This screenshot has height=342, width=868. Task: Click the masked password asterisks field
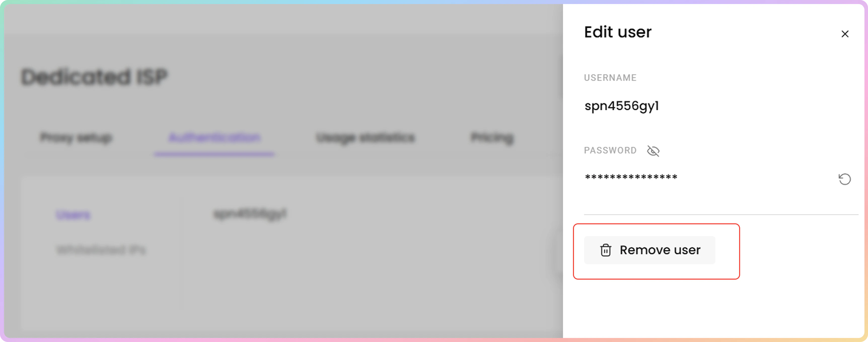tap(631, 177)
